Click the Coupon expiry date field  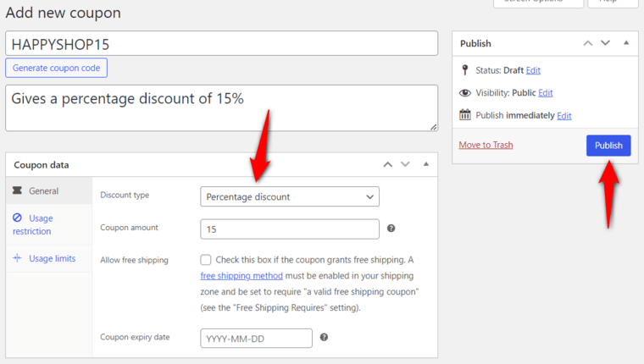pos(256,338)
